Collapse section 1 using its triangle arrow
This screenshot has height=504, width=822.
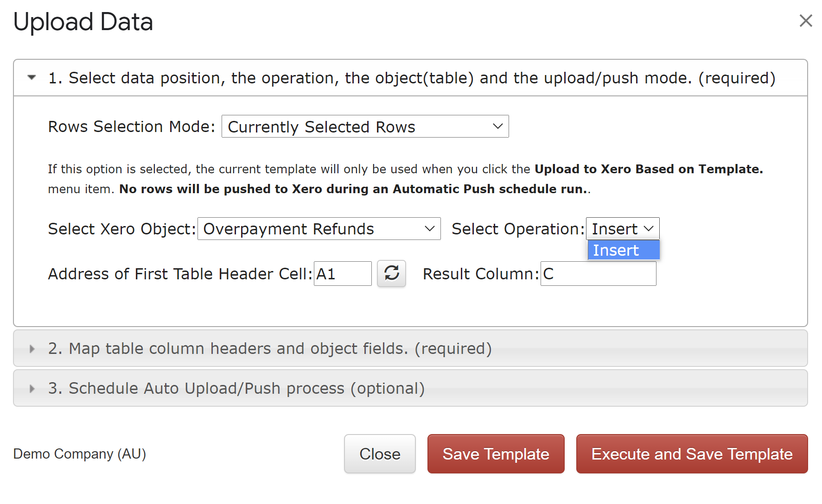click(x=32, y=78)
